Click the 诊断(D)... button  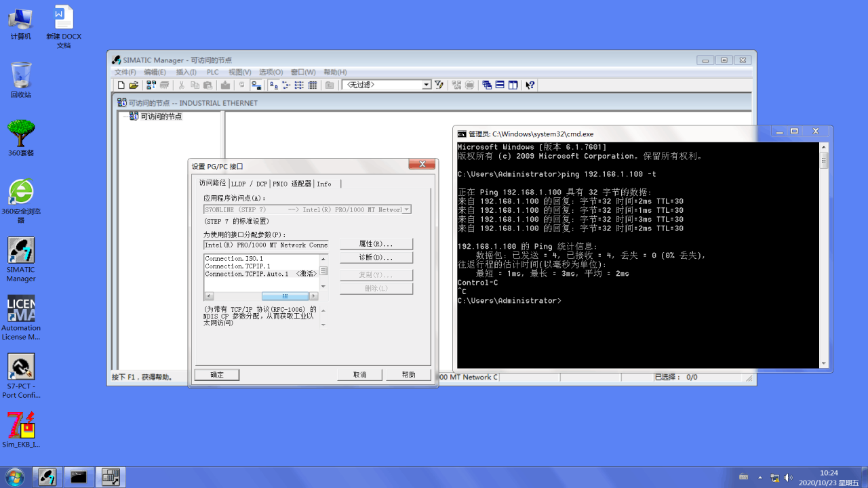click(x=376, y=258)
